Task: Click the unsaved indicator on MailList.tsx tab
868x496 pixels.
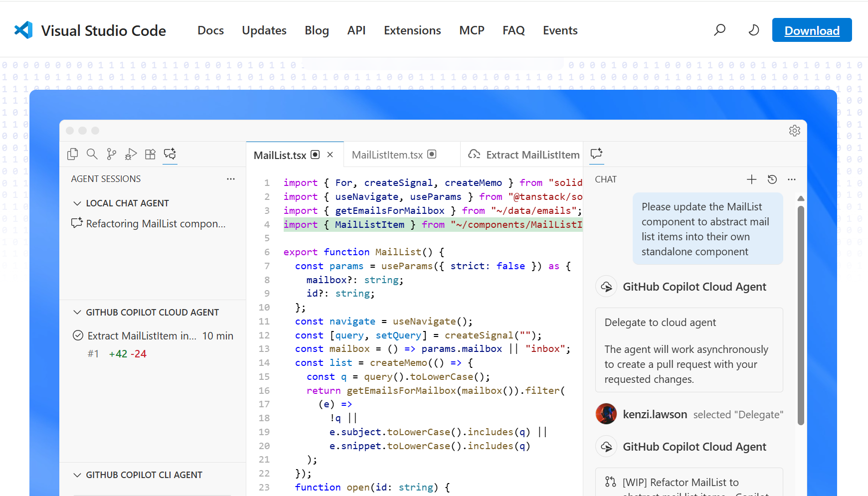Action: pos(315,155)
